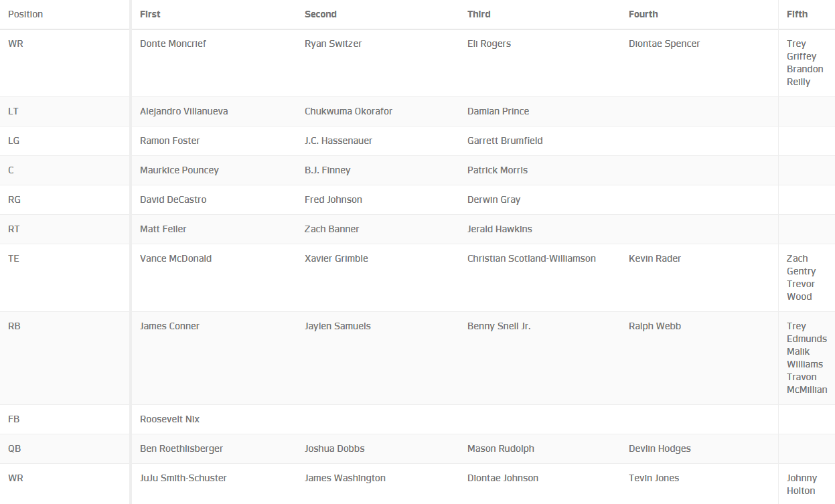Select JuJu Smith-Schuster in the table
The width and height of the screenshot is (835, 504).
coord(183,478)
